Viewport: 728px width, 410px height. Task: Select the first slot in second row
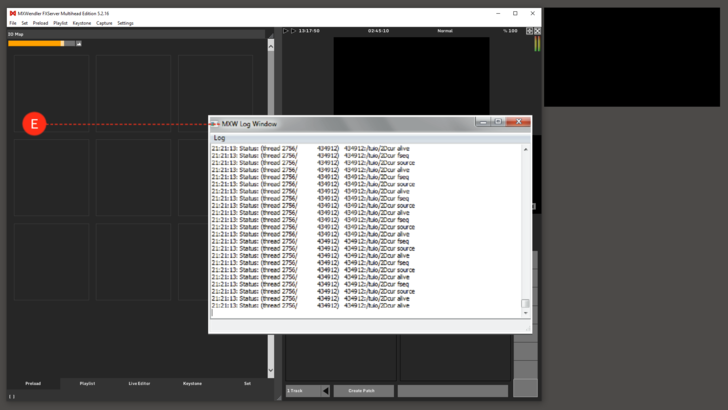51,178
